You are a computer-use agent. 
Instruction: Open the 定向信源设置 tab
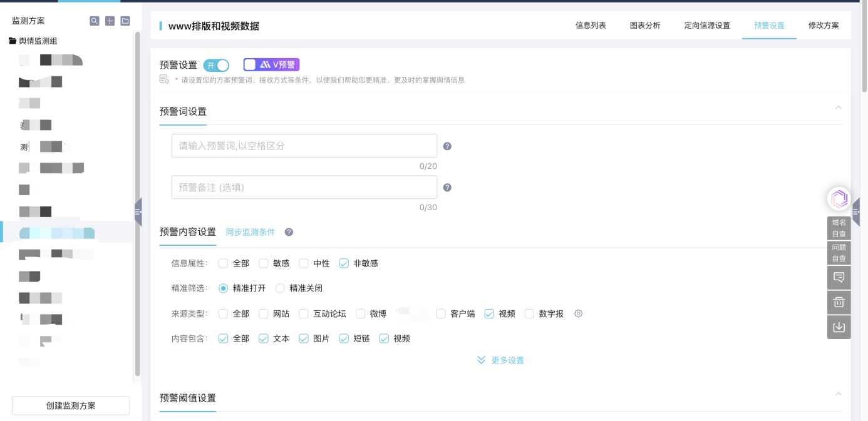[707, 26]
